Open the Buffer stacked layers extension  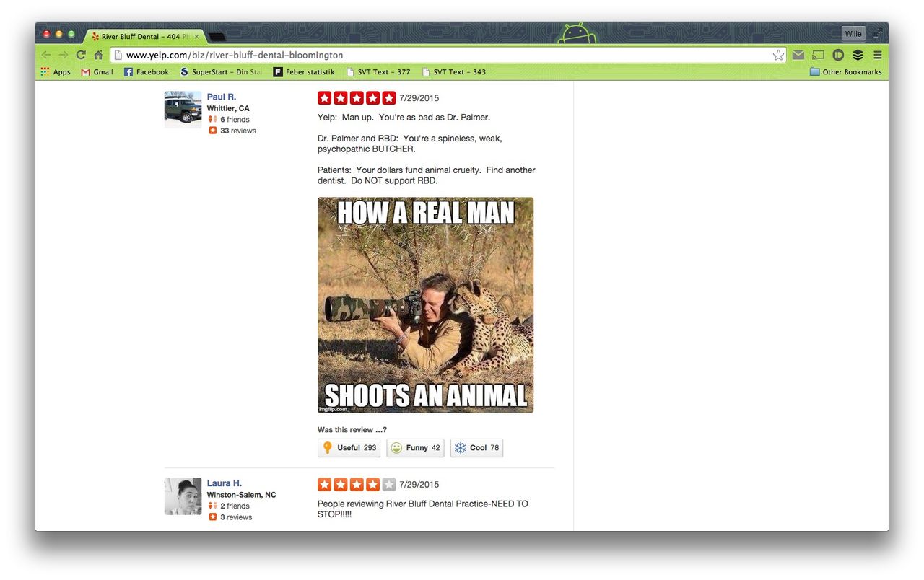point(858,55)
